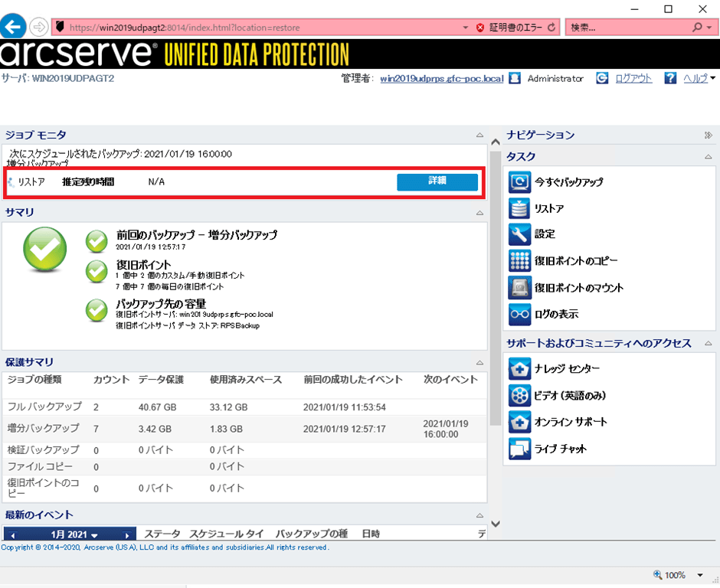
Task: Click scrollbar up arrow of main pane
Action: [495, 142]
